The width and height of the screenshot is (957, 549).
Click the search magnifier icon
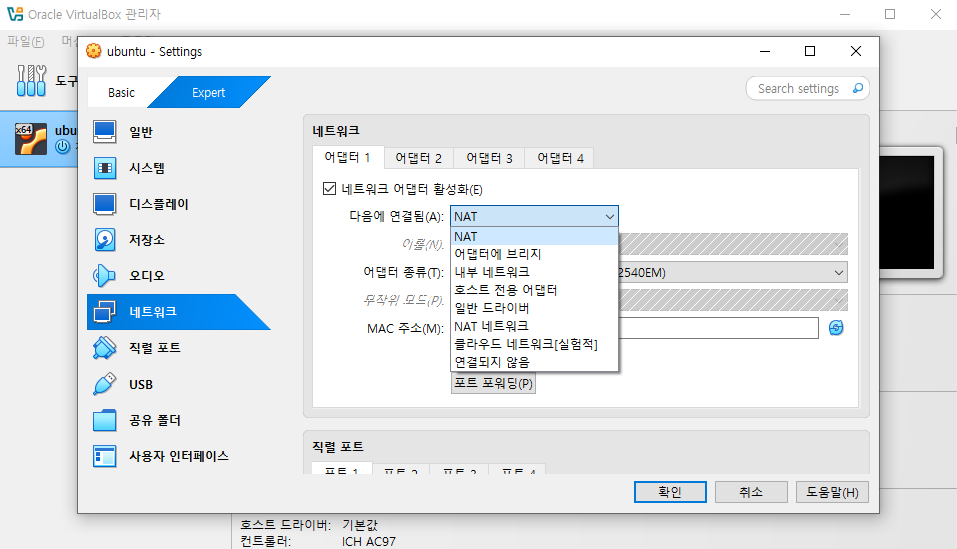point(858,88)
